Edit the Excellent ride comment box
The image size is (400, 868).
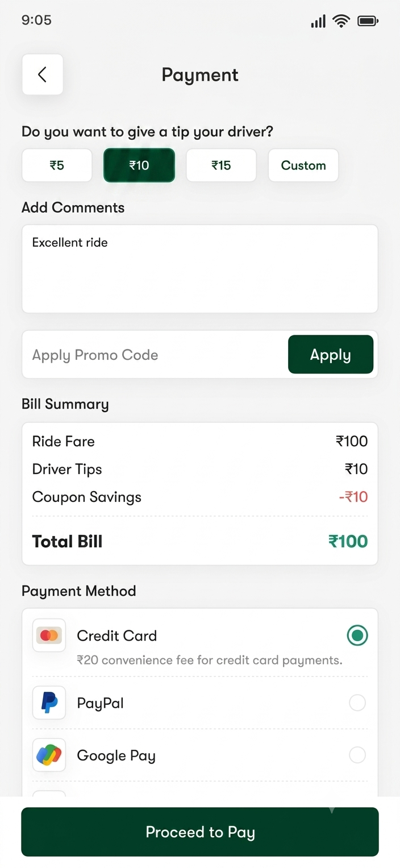200,269
